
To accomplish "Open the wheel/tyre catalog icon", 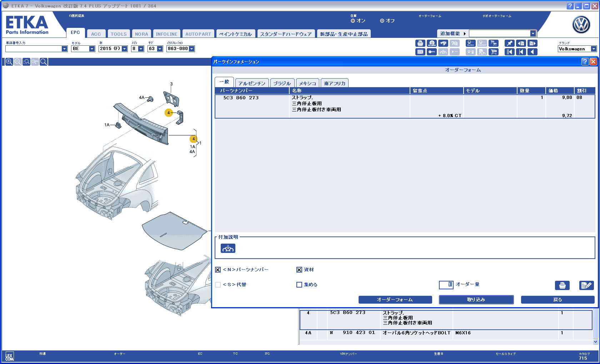I will click(432, 43).
